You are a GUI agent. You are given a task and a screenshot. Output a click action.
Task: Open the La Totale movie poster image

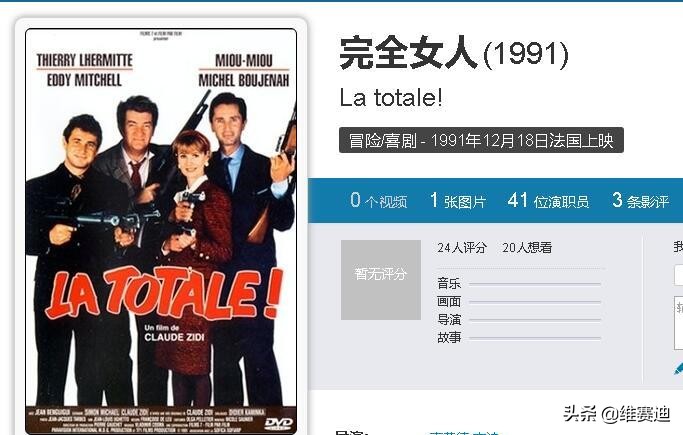(x=161, y=231)
